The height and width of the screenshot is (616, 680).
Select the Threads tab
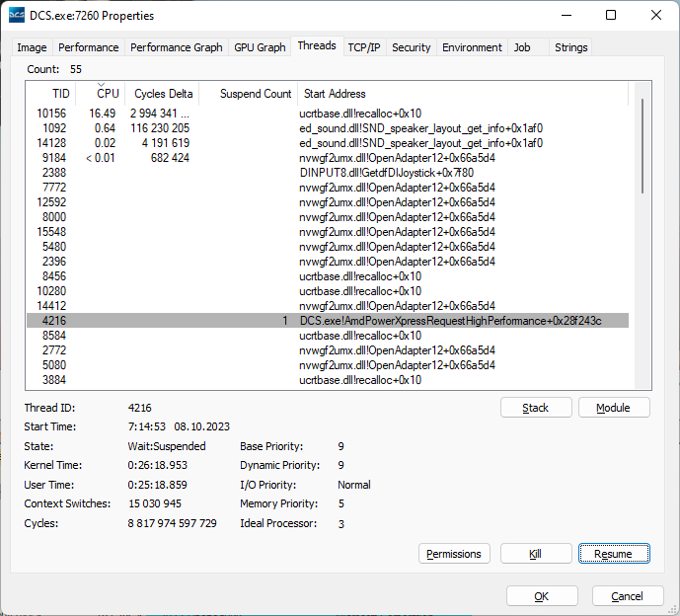(x=317, y=45)
